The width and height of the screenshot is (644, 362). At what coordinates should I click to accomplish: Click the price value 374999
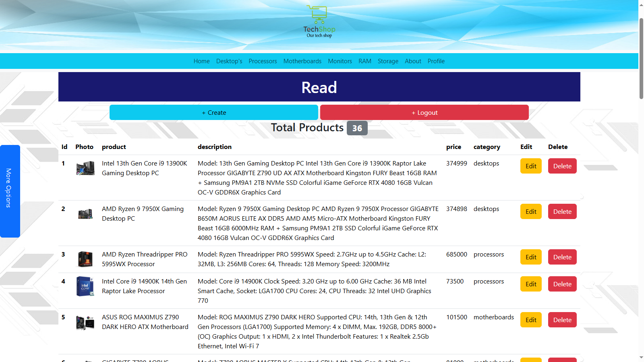tap(457, 163)
